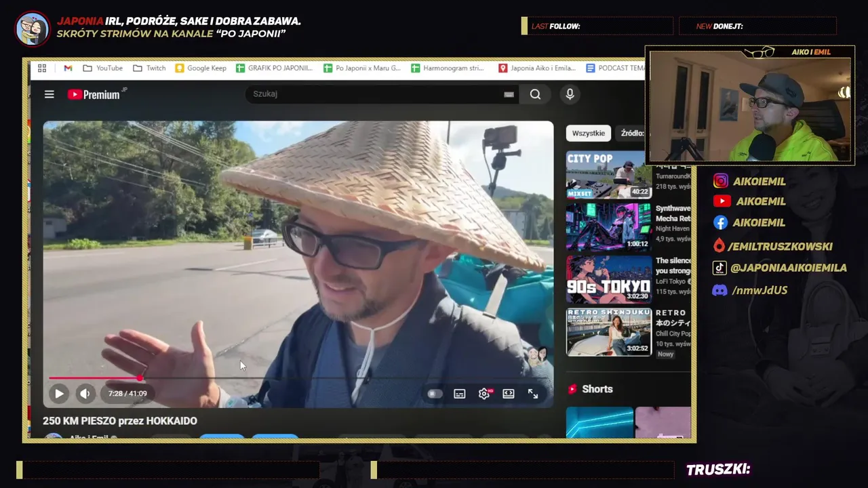
Task: Click the /EMILTRUSZKOWSKI flame icon
Action: click(x=719, y=246)
